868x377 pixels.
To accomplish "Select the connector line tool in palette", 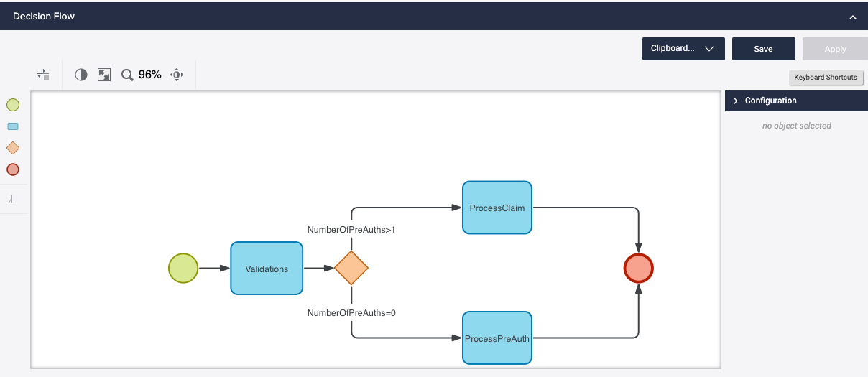I will click(13, 199).
